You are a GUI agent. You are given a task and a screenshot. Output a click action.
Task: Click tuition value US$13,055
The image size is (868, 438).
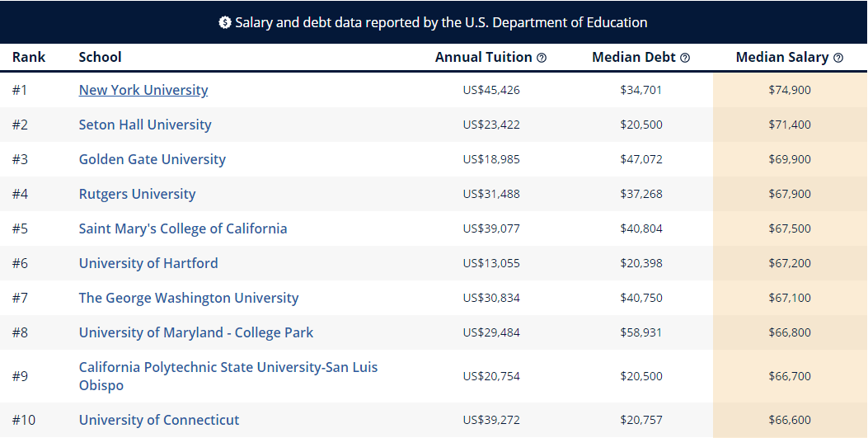[x=491, y=263]
